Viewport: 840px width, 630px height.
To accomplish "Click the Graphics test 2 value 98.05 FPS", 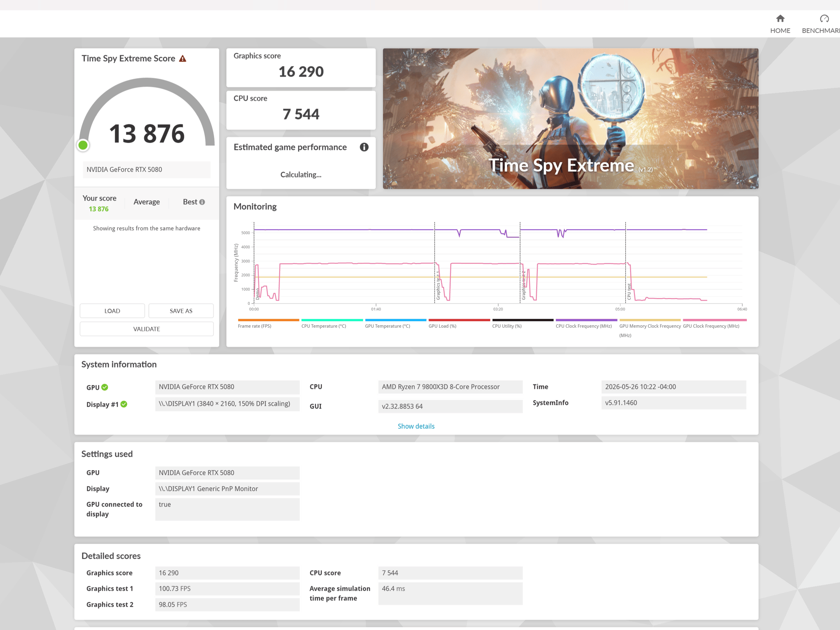I will click(227, 605).
